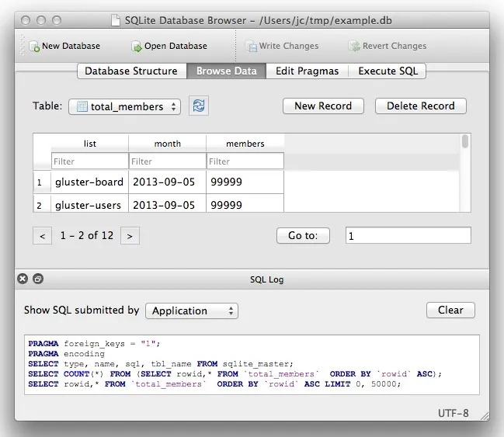Viewport: 504px width, 437px height.
Task: Expand the Show SQL submitted by dropdown
Action: click(x=191, y=310)
